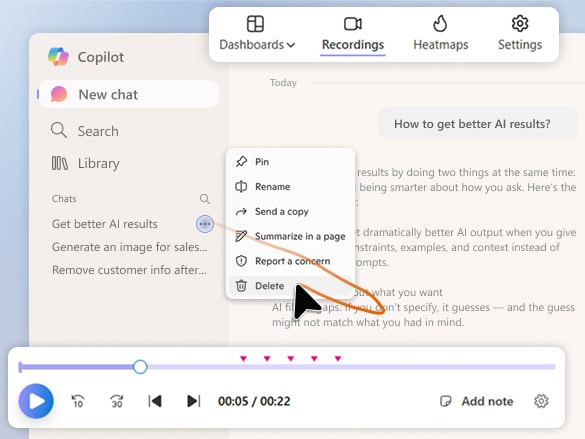Click the Recordings camera icon

(353, 24)
